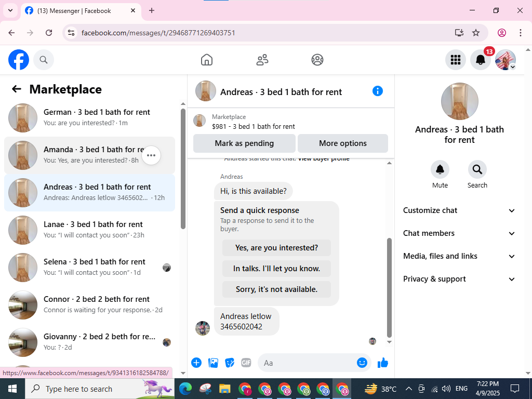The width and height of the screenshot is (532, 399).
Task: Click More options button
Action: pos(343,143)
